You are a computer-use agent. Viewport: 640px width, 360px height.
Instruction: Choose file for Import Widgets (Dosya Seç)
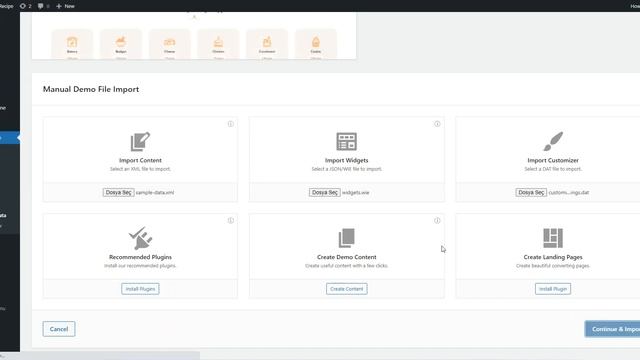[324, 192]
